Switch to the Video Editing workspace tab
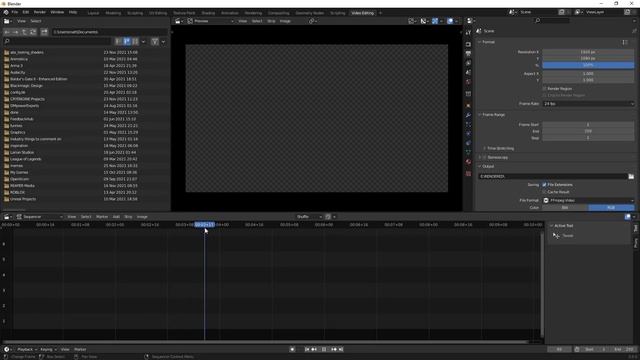 tap(362, 13)
